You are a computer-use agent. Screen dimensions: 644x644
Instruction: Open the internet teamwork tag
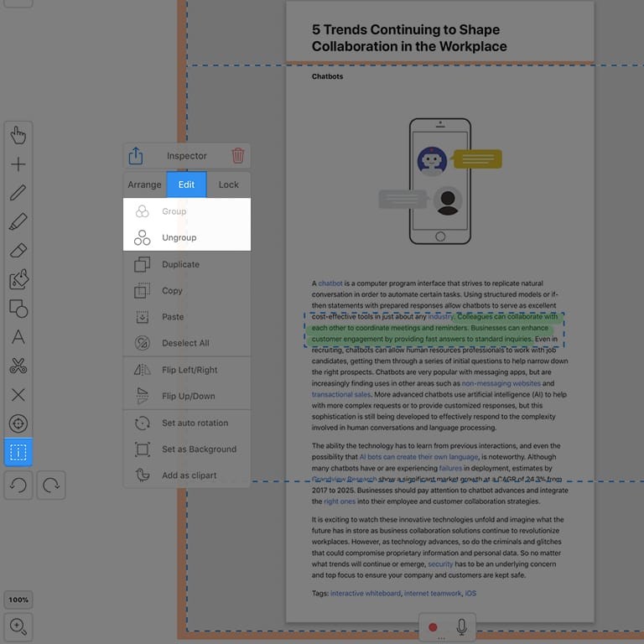[x=433, y=593]
